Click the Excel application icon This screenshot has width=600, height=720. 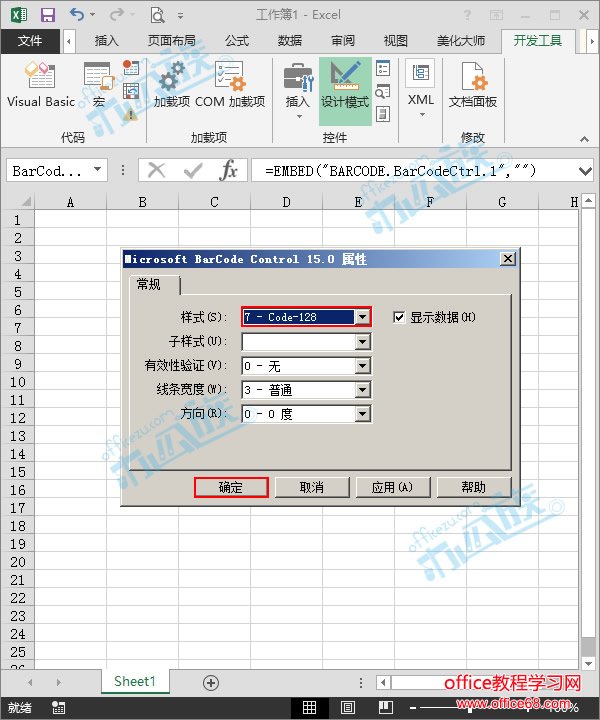(x=19, y=15)
